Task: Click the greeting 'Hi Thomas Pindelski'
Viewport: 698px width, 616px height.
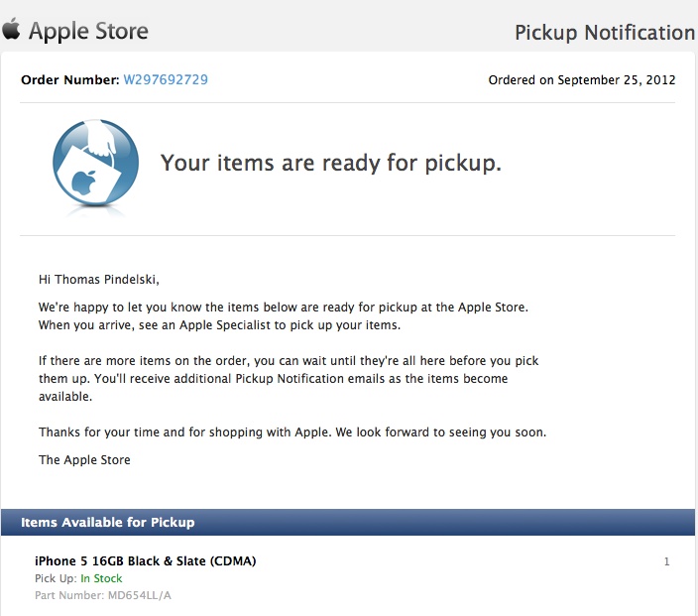Action: pyautogui.click(x=99, y=280)
